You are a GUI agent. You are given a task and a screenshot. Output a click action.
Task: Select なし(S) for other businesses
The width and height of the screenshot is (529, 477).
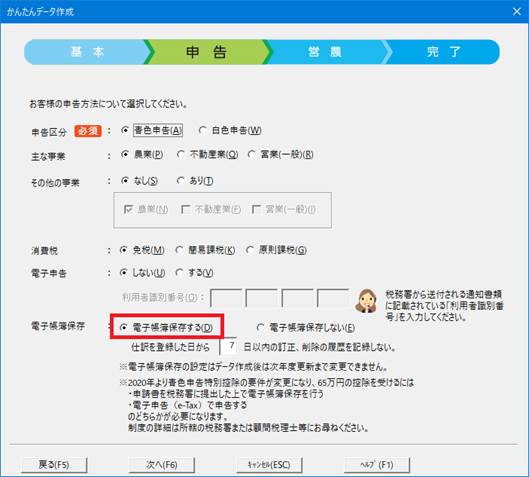point(139,181)
